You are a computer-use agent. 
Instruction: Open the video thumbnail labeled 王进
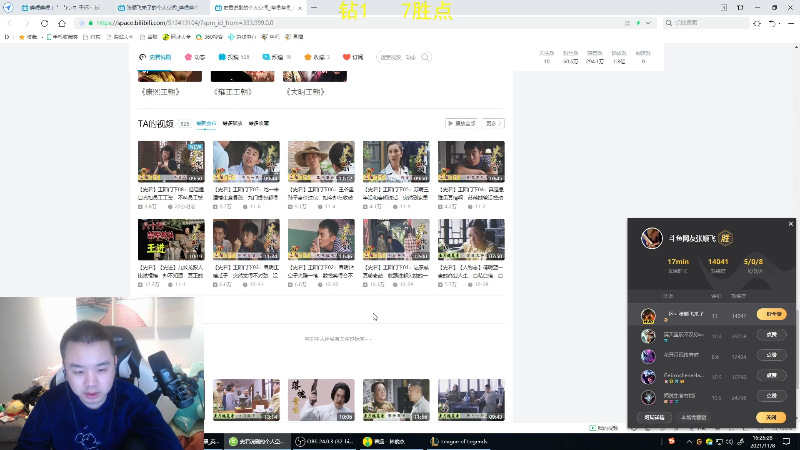(x=171, y=239)
